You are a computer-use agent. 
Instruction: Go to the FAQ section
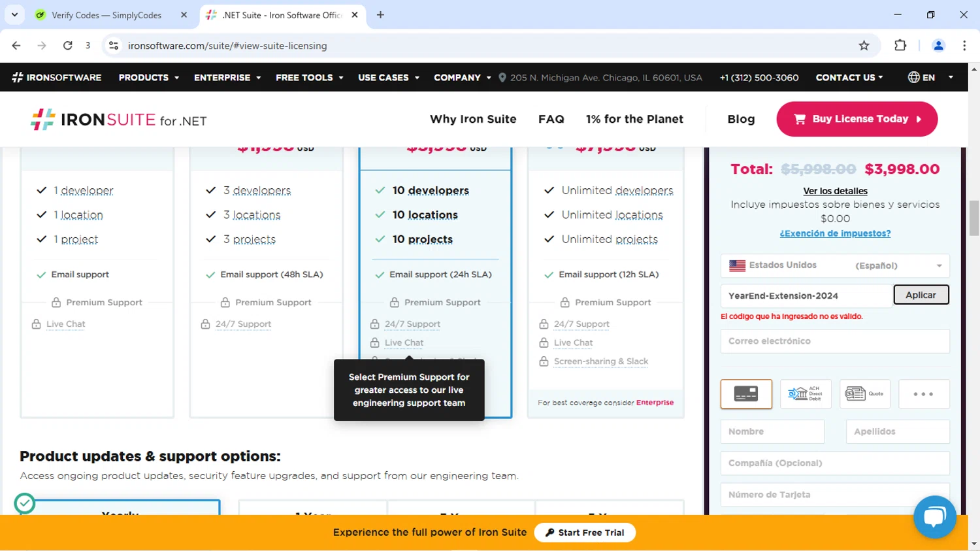[x=551, y=119]
